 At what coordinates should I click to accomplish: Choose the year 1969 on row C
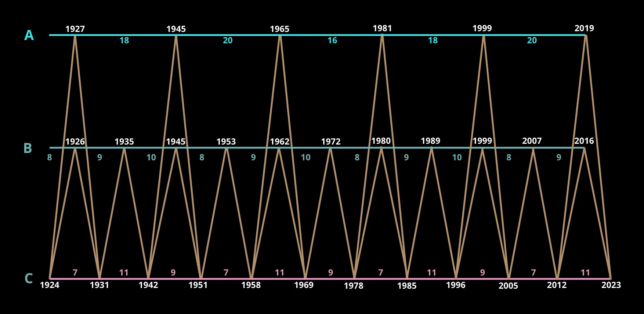[304, 285]
